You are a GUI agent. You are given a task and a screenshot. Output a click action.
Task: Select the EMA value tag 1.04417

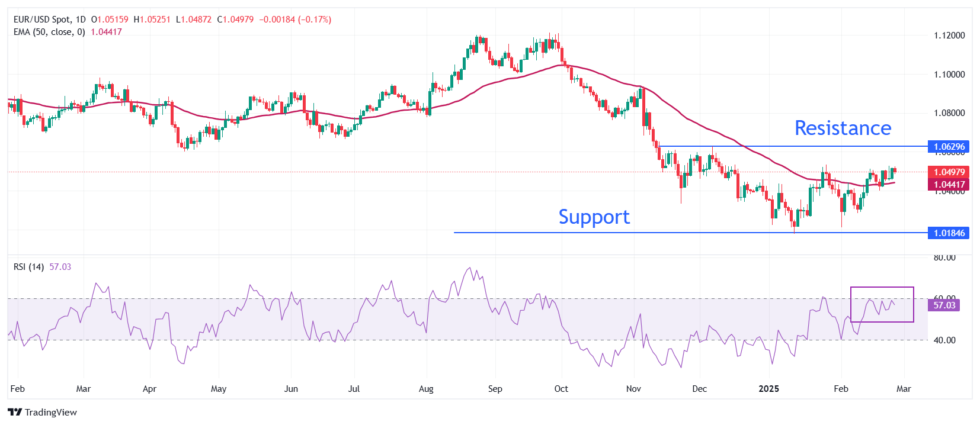[949, 185]
